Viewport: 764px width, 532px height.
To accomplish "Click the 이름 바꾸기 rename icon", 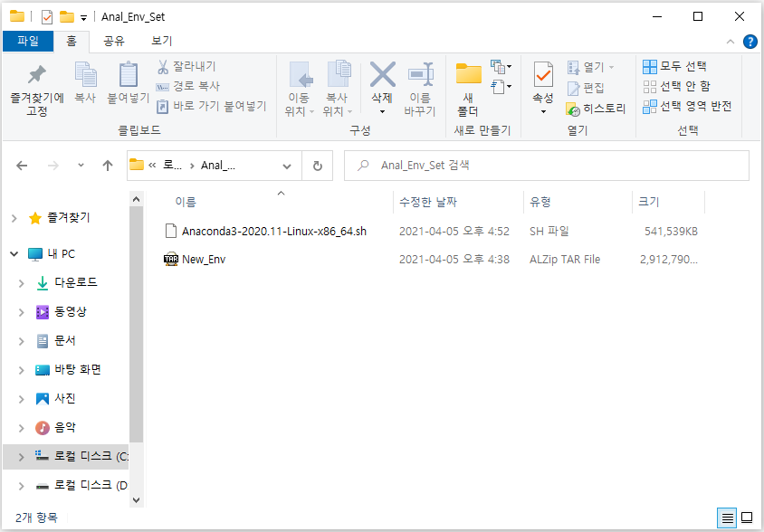I will tap(421, 90).
